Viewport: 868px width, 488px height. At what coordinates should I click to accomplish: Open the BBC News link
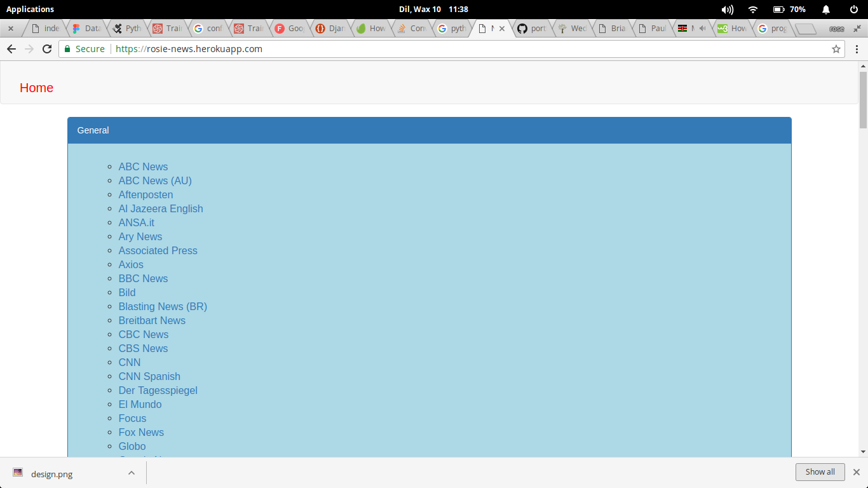click(143, 278)
